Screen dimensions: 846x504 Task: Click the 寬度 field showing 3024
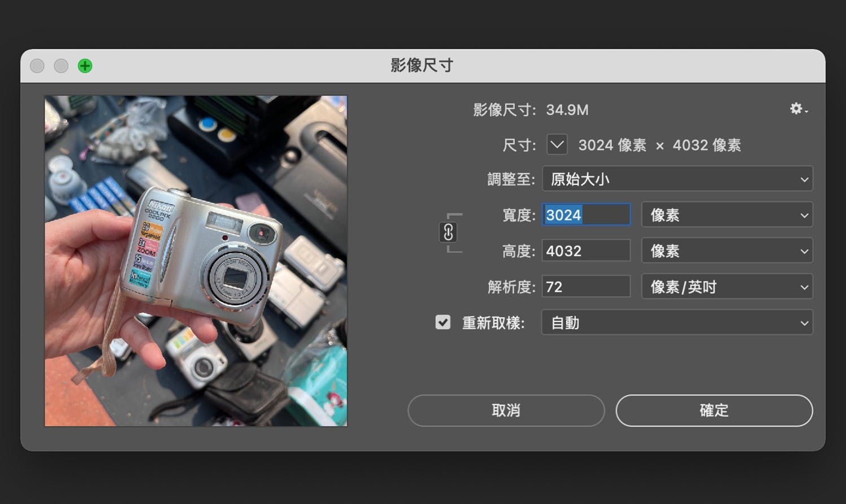(585, 215)
